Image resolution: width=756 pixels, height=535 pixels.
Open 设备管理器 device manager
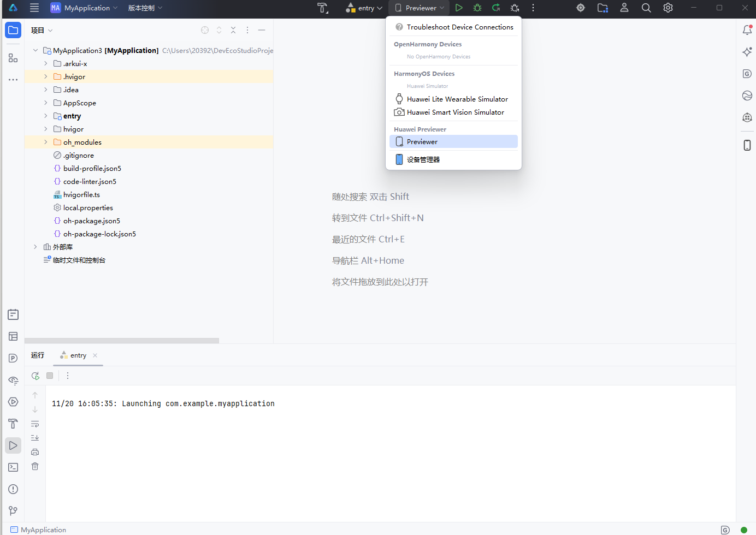454,159
